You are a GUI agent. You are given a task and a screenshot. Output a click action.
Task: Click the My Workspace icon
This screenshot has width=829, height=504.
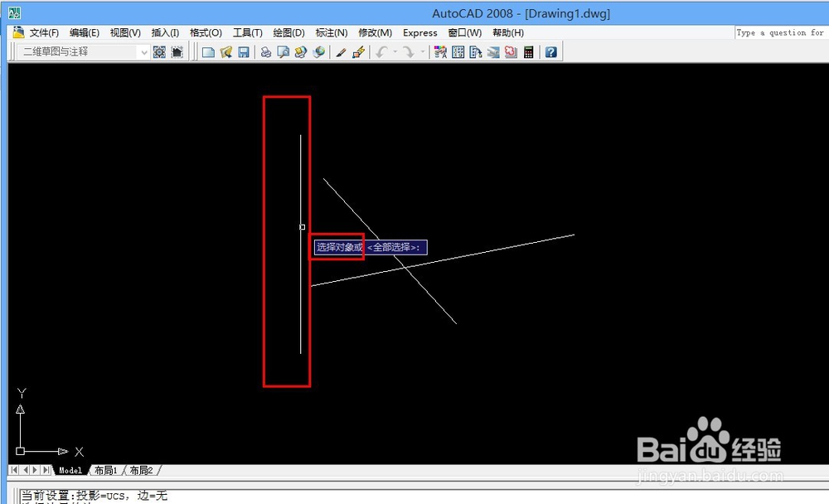tap(177, 52)
